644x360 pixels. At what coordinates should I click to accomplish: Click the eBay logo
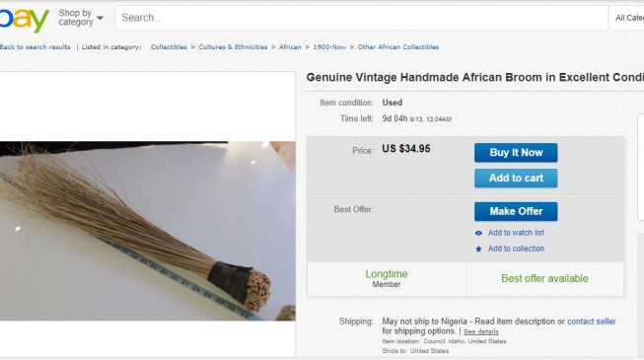tap(24, 20)
